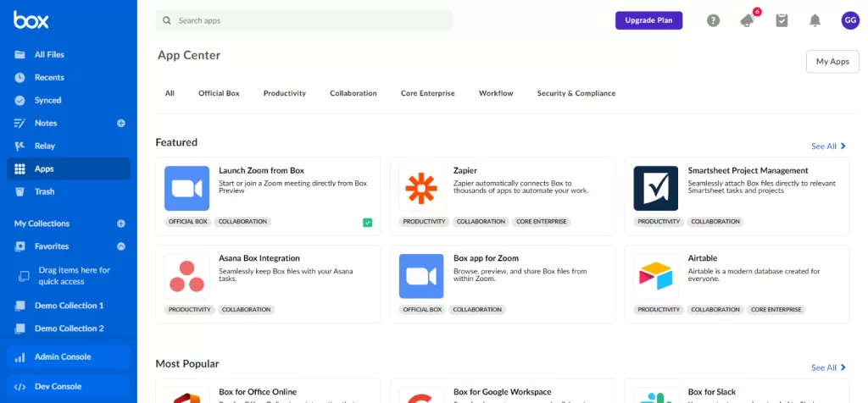Switch to the Workflow tab

496,93
